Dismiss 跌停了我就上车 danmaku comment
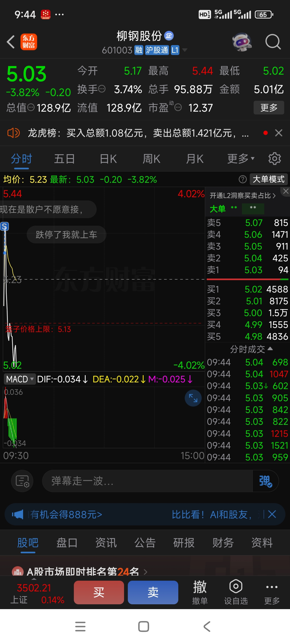This screenshot has height=644, width=290. [x=67, y=235]
